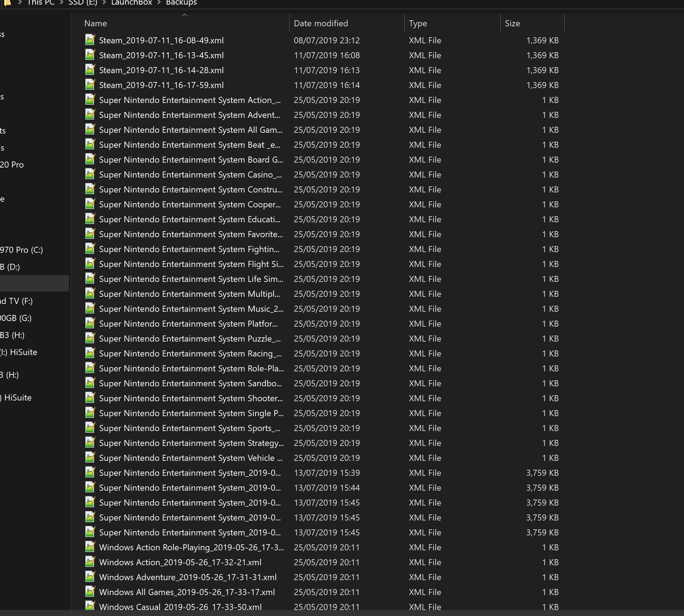
Task: Expand breadcrumb chevron after LaunchBox
Action: coord(159,2)
